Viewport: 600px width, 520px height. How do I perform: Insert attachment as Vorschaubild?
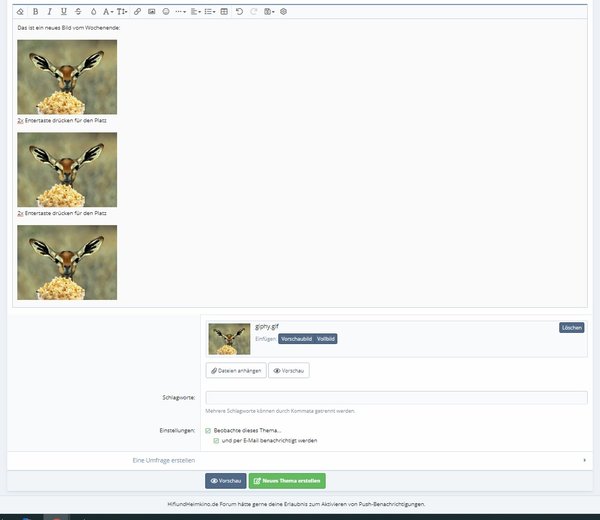(x=295, y=339)
